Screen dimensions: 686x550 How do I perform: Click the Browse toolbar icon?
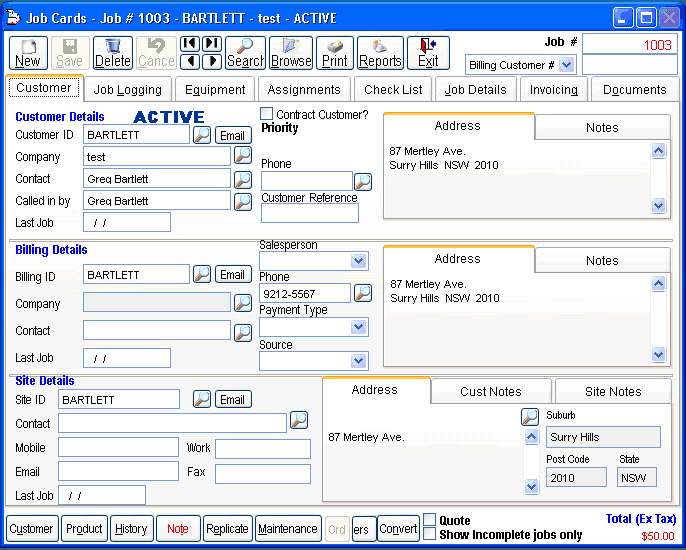pyautogui.click(x=291, y=53)
